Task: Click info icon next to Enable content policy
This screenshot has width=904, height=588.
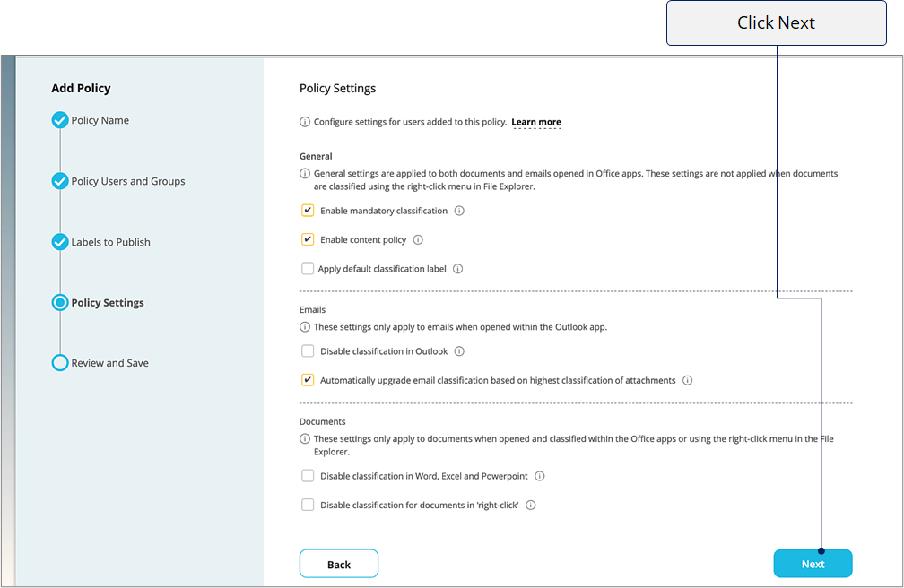Action: 418,240
